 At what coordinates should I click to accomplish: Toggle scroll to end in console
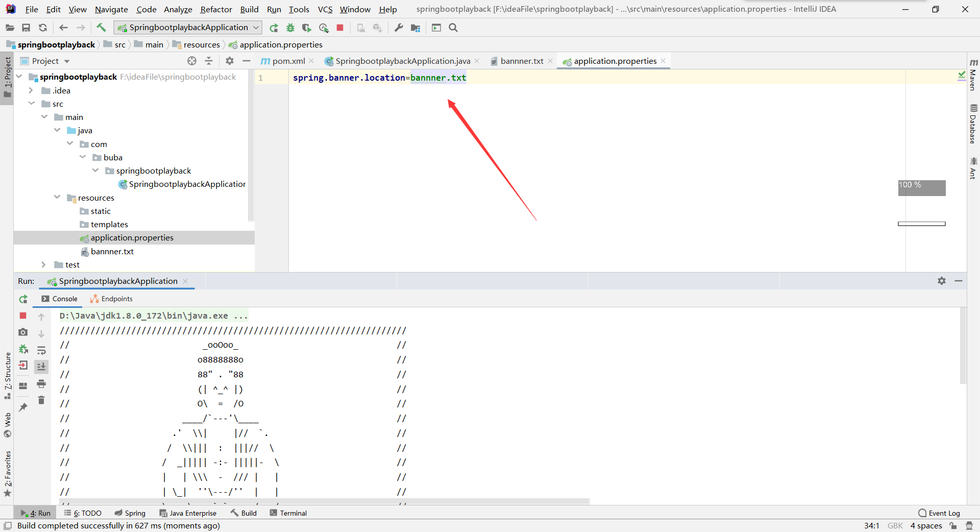[41, 367]
